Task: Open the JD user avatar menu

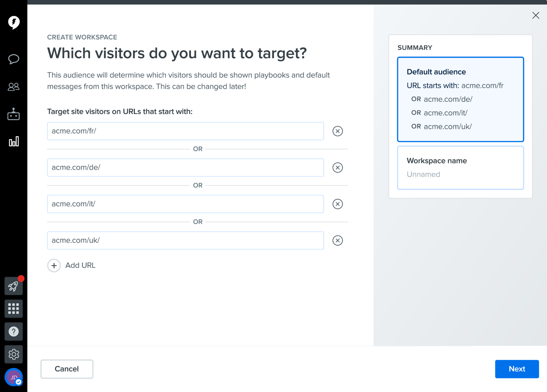Action: point(14,377)
